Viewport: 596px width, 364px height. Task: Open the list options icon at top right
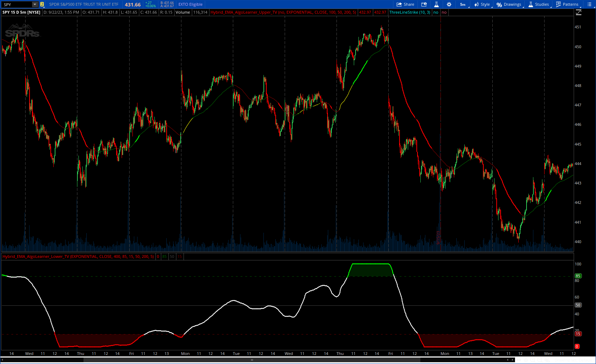click(x=589, y=5)
